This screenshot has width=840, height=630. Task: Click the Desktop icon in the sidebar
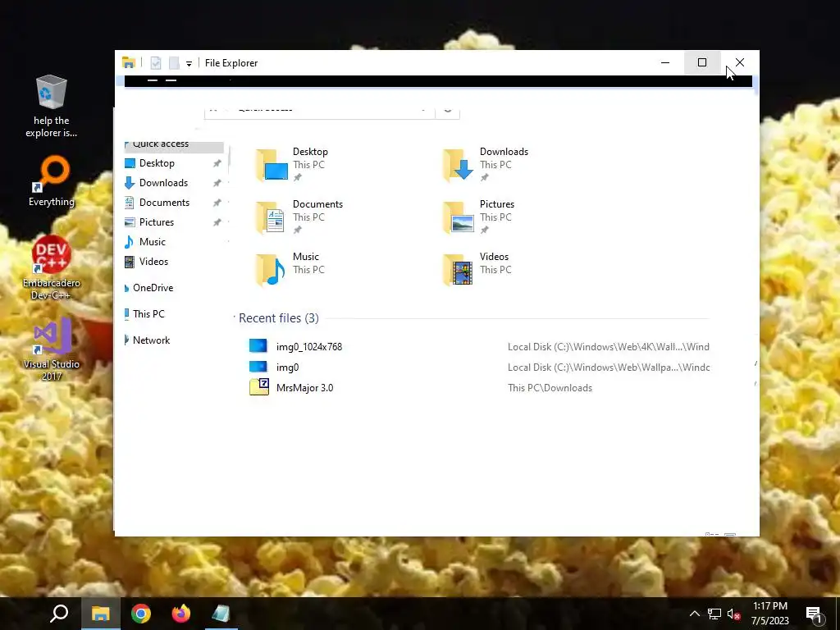130,163
